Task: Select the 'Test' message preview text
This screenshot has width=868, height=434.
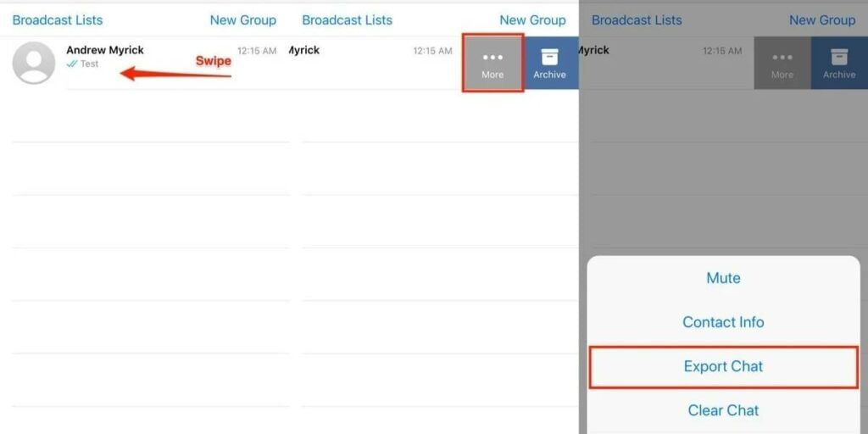Action: 89,64
